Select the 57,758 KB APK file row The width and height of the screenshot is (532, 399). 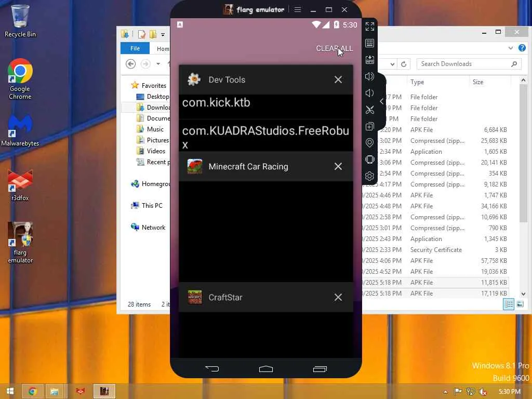436,261
